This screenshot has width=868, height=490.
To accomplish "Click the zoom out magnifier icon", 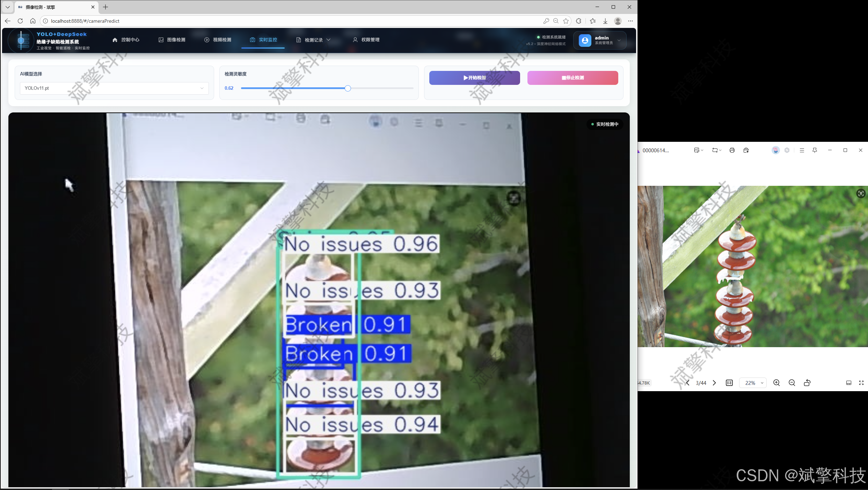I will pyautogui.click(x=792, y=383).
